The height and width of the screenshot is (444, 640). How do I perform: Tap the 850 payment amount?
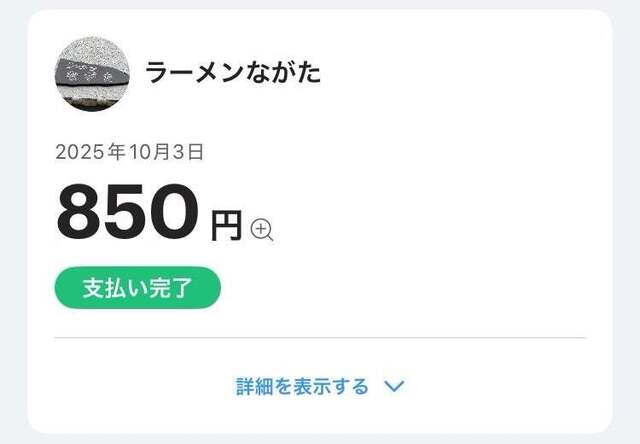[x=127, y=212]
